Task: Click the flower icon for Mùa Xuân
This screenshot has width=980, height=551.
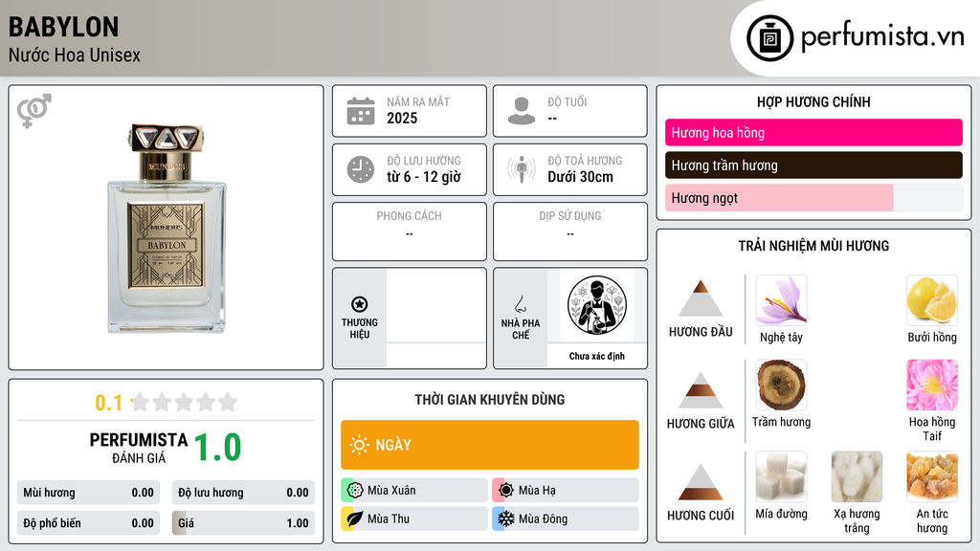Action: tap(355, 491)
